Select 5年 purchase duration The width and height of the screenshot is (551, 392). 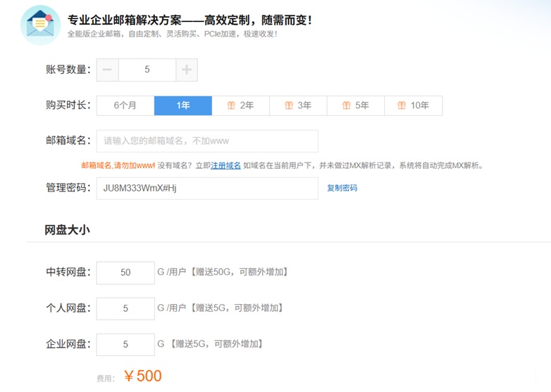pyautogui.click(x=356, y=106)
